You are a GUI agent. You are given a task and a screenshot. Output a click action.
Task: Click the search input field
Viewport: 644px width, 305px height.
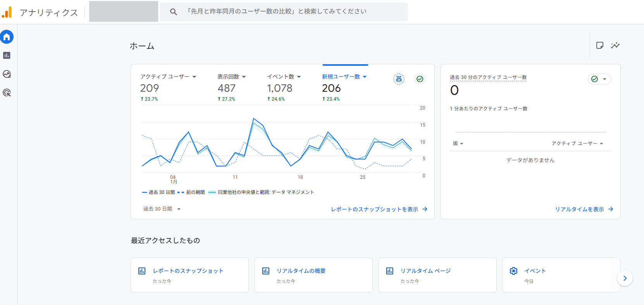pos(284,12)
